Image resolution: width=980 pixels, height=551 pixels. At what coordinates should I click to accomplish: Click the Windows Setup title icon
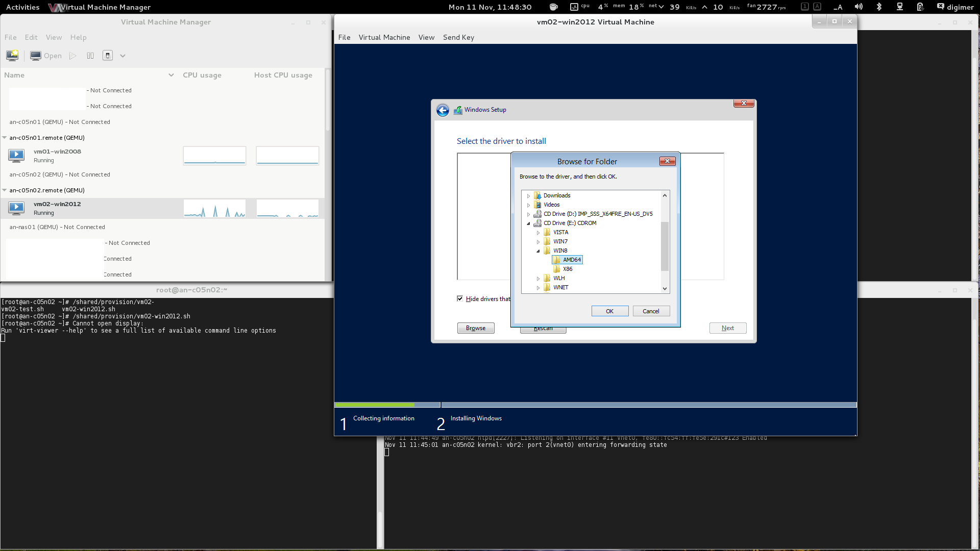[x=458, y=110]
